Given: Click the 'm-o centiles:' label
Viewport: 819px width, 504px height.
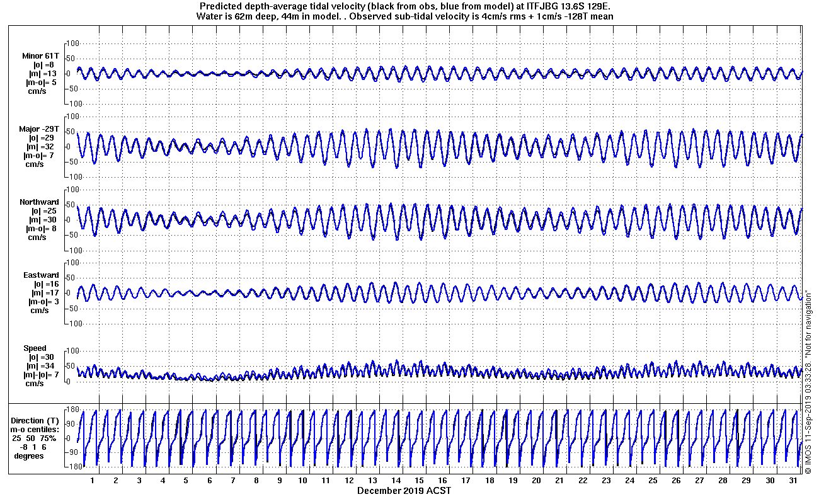Looking at the screenshot, I should (36, 429).
